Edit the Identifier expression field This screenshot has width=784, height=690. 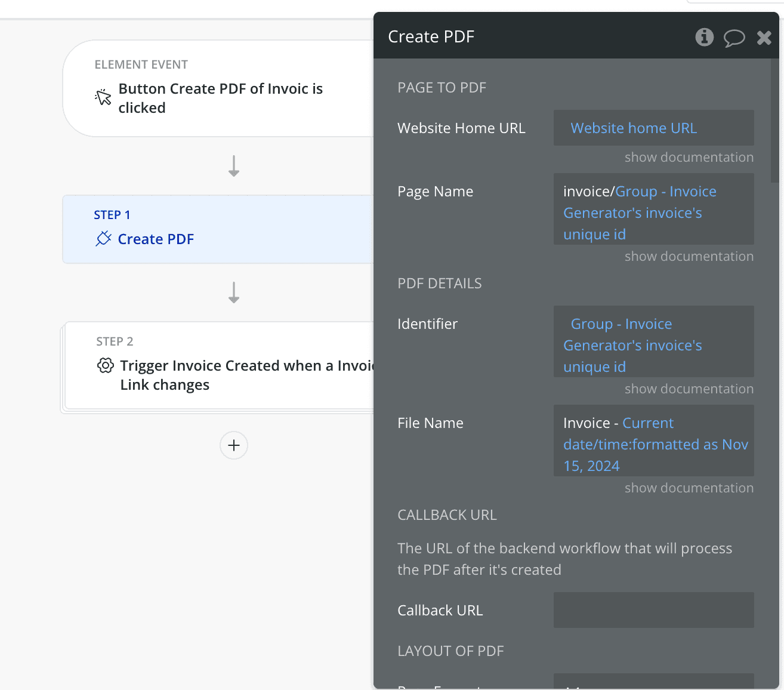[x=653, y=341]
